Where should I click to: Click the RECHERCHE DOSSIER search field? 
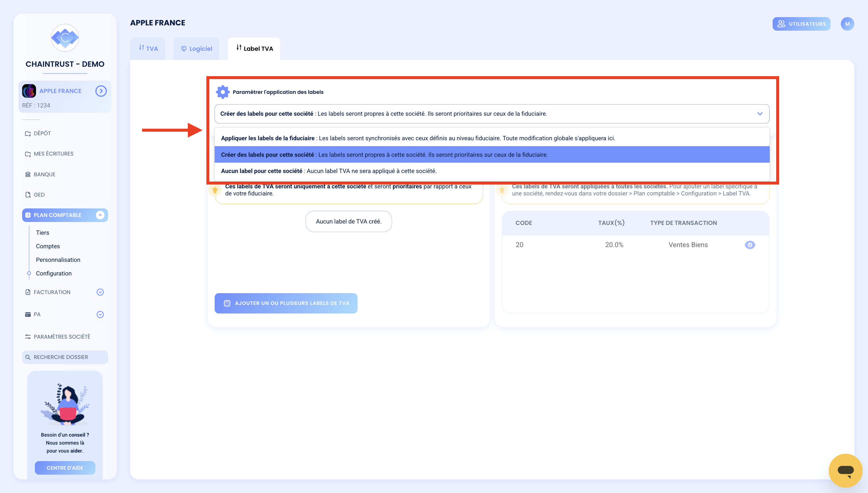click(x=65, y=357)
